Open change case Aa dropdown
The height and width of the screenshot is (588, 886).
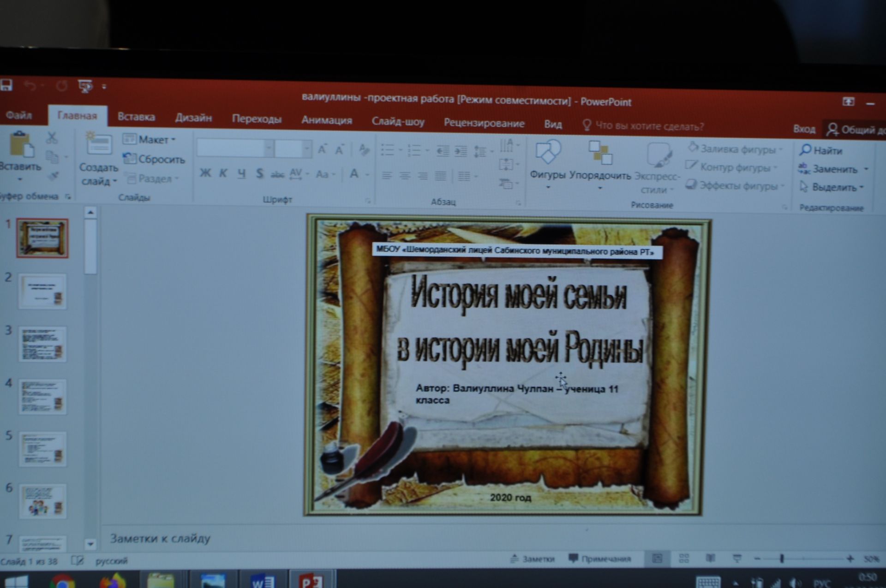325,174
